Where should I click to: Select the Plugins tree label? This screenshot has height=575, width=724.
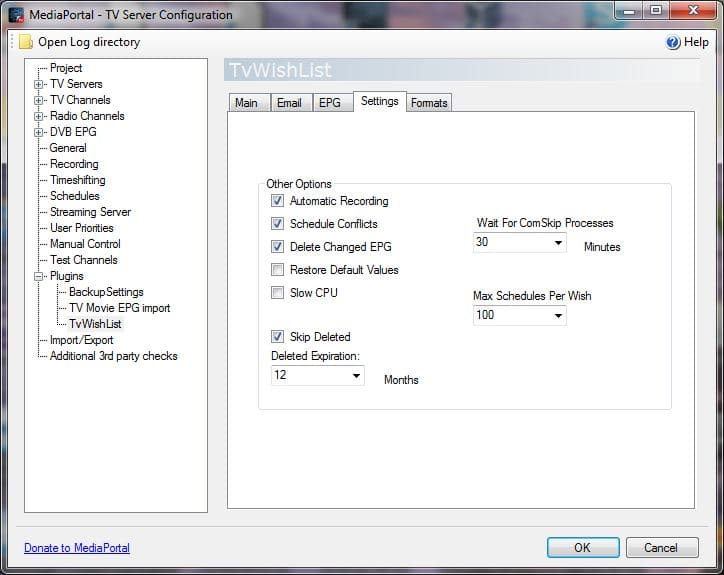(66, 276)
